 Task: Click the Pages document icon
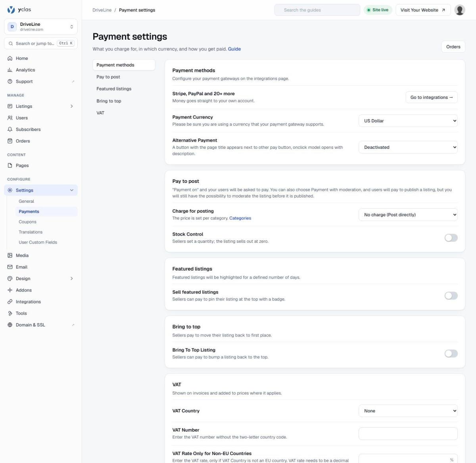pyautogui.click(x=10, y=165)
